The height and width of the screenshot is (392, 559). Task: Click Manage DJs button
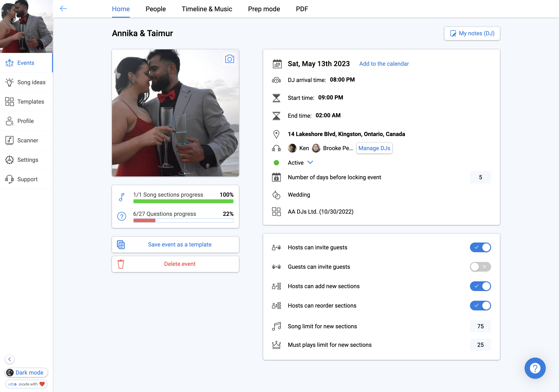[374, 148]
